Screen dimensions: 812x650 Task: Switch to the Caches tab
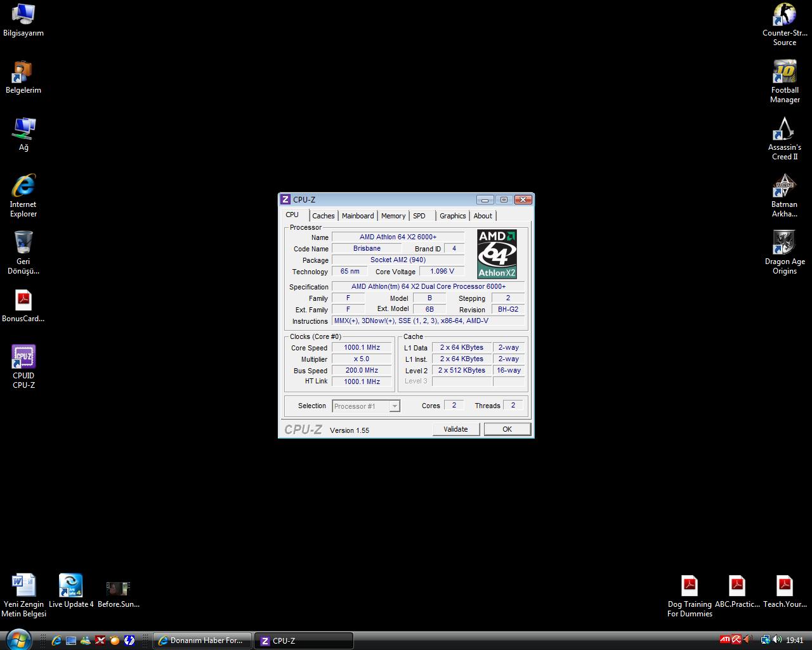click(324, 216)
